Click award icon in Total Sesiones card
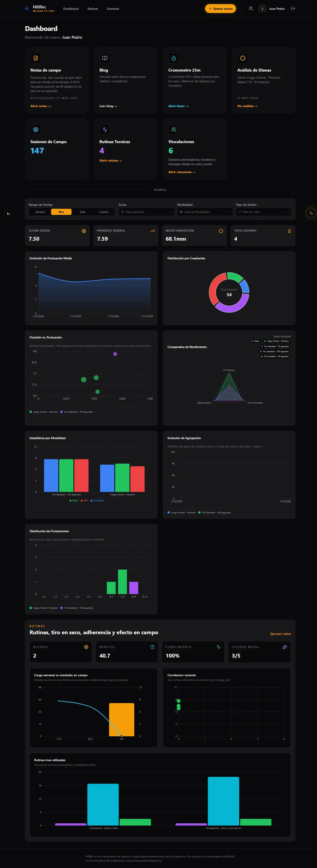Image resolution: width=317 pixels, height=868 pixels. pyautogui.click(x=289, y=231)
